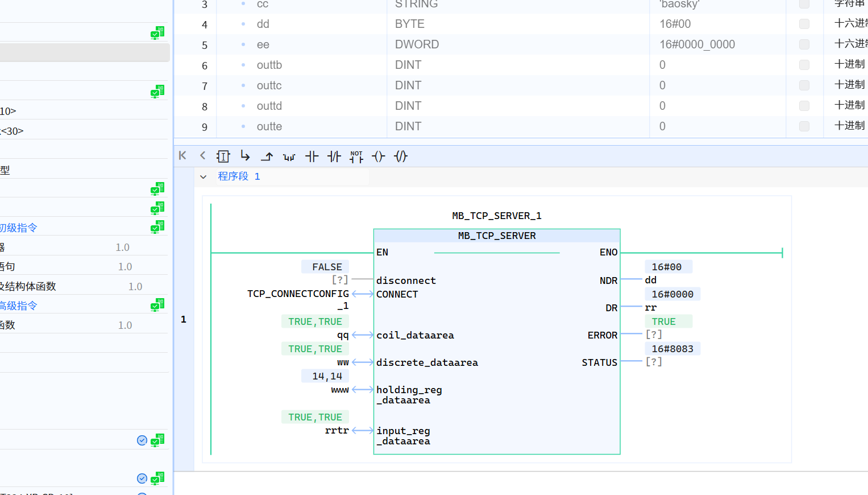Viewport: 868px width, 495px height.
Task: Insert the NOT contact element
Action: coord(356,156)
